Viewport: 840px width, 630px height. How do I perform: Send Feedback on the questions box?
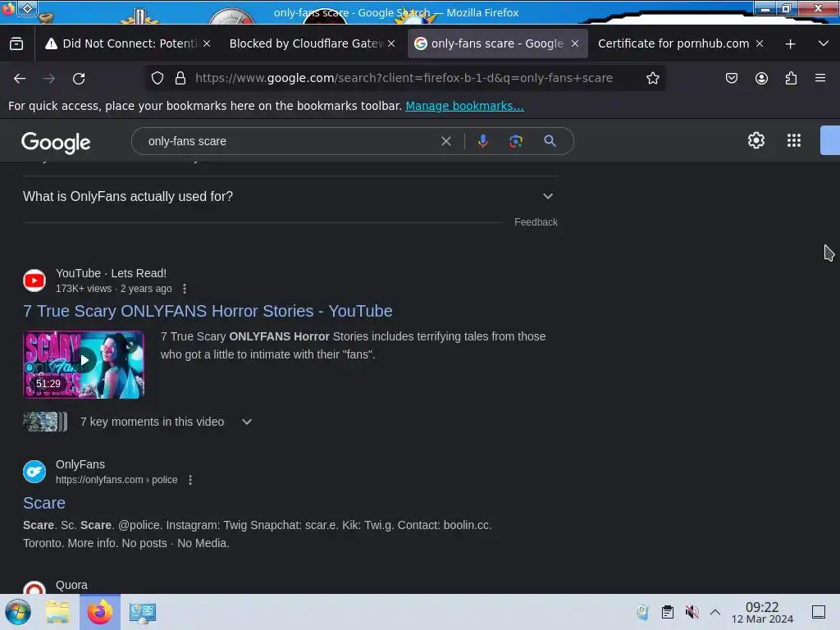[536, 221]
